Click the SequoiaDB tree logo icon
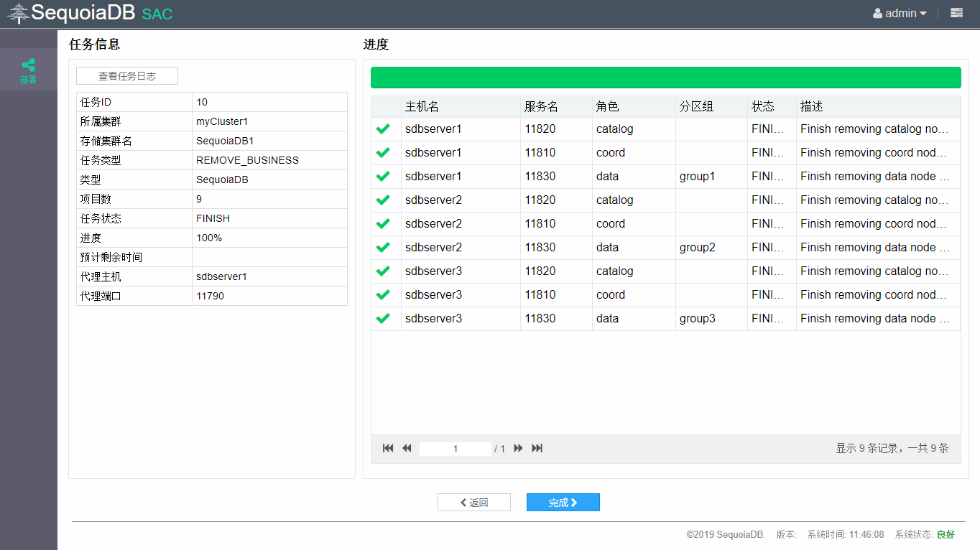 tap(19, 13)
